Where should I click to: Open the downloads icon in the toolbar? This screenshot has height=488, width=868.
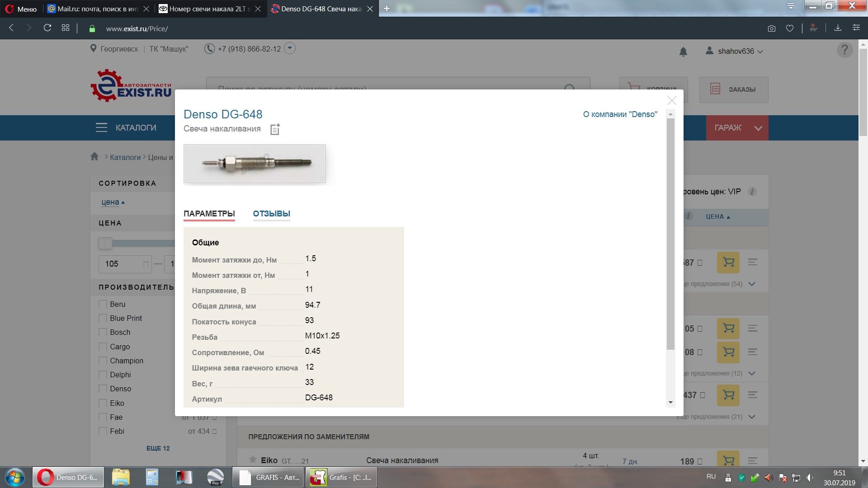pos(838,28)
